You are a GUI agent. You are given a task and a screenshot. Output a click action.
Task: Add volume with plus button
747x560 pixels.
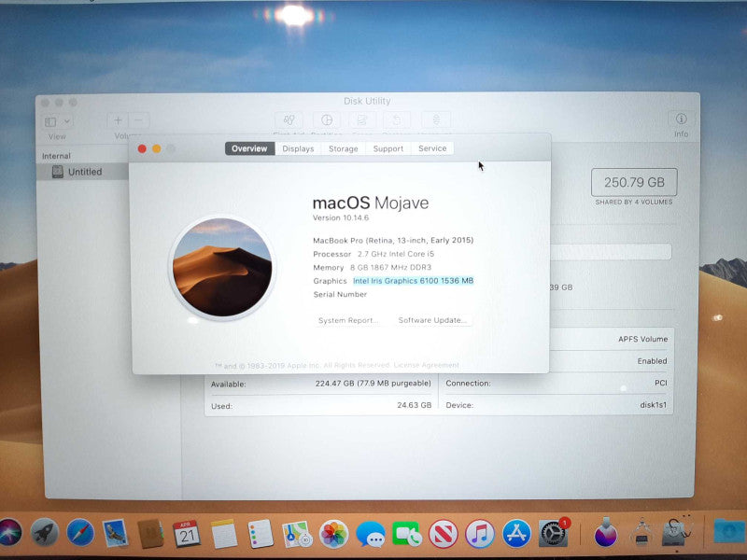click(x=118, y=120)
